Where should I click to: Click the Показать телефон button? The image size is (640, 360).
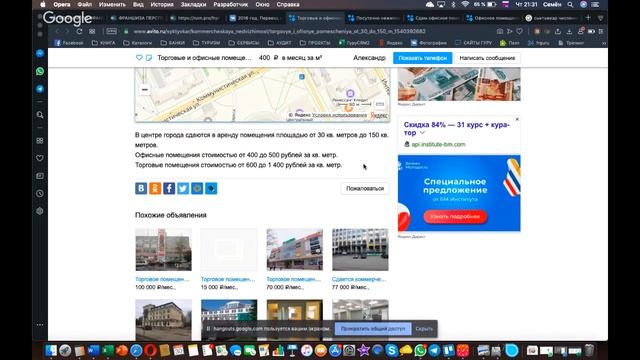(422, 58)
